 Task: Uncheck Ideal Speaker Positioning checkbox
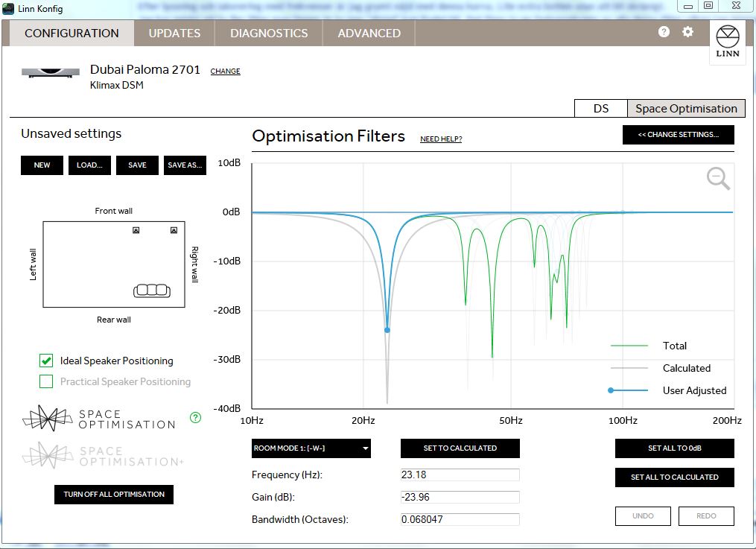click(46, 361)
